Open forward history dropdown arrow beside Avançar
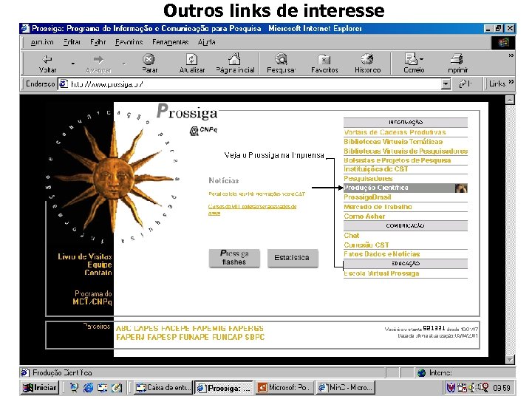The width and height of the screenshot is (532, 399). 125,64
